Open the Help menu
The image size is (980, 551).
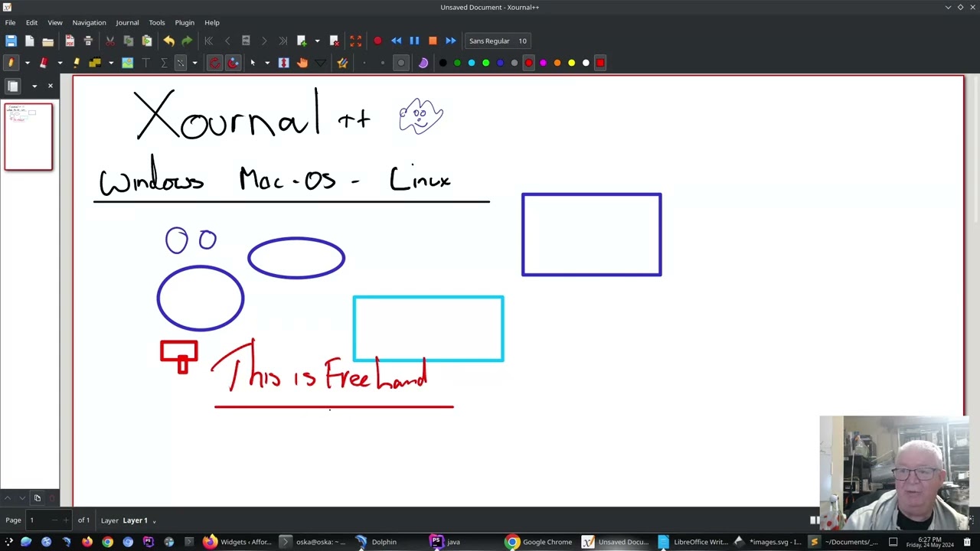[x=212, y=22]
